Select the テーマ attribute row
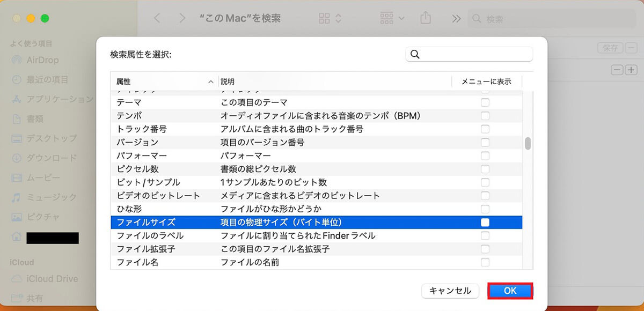Image resolution: width=644 pixels, height=311 pixels. pos(317,102)
